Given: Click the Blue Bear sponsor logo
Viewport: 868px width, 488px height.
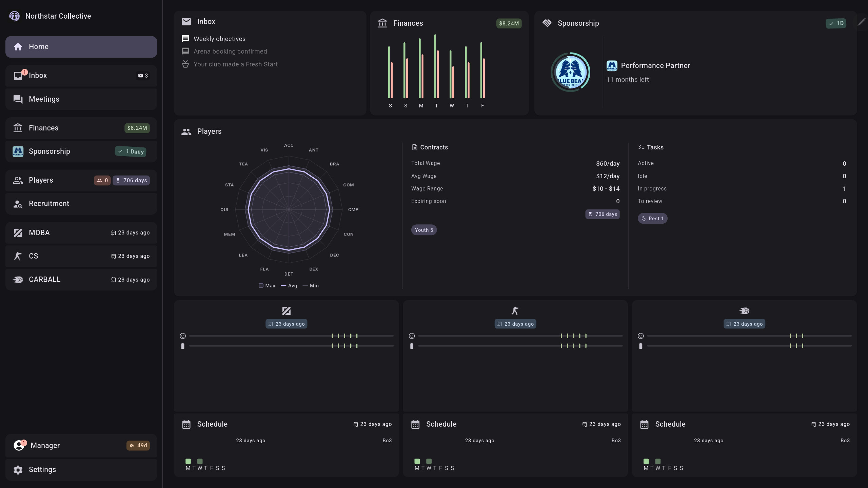Looking at the screenshot, I should 571,72.
